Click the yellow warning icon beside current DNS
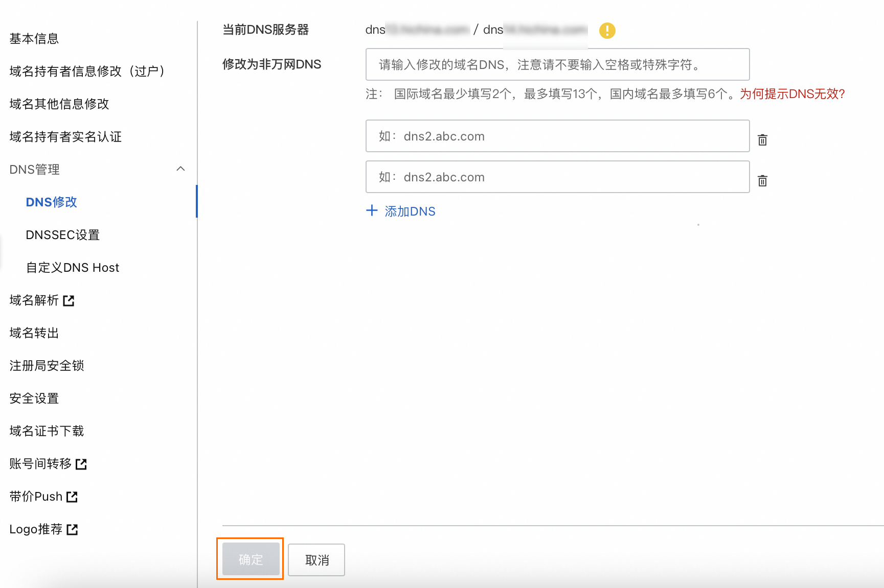The width and height of the screenshot is (884, 588). pos(607,31)
